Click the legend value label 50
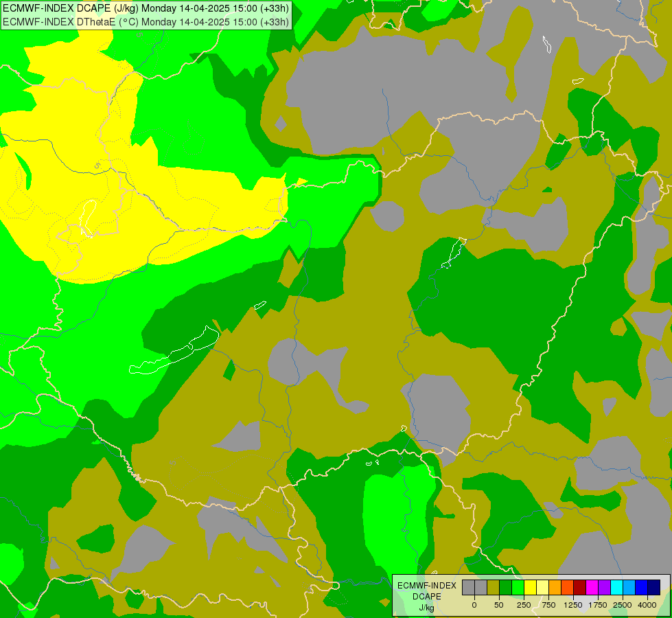The image size is (672, 618). [499, 605]
